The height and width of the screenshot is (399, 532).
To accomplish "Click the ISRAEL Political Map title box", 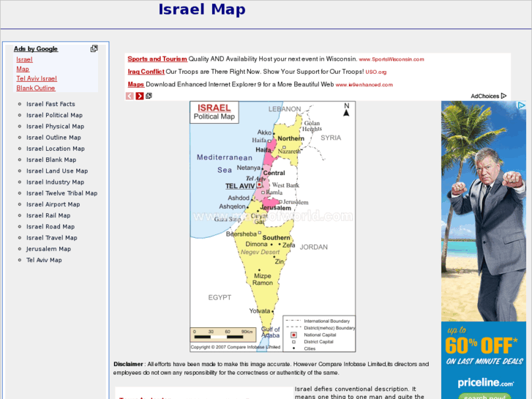I will tap(214, 112).
